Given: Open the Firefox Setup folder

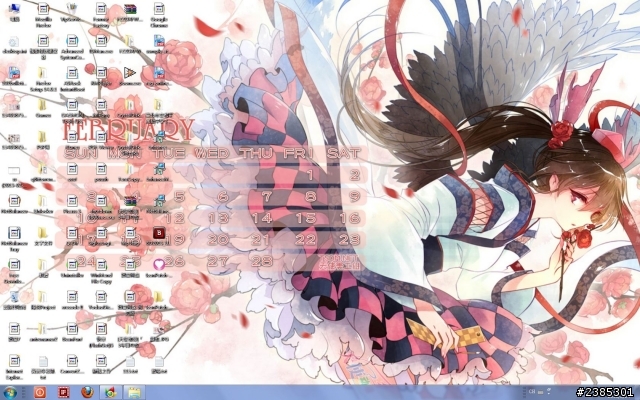Looking at the screenshot, I should pyautogui.click(x=43, y=79).
